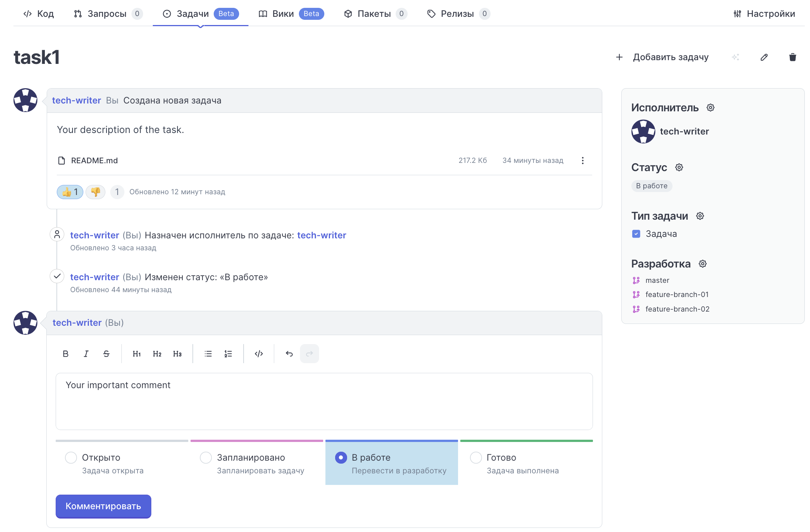Click the thumbs up reaction
This screenshot has height=532, width=810.
coord(70,192)
